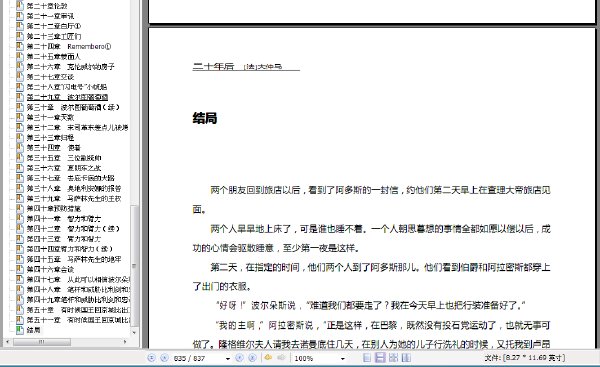Open bookmark 第四十三章 臂力和智力
The image size is (600, 367).
(64, 239)
